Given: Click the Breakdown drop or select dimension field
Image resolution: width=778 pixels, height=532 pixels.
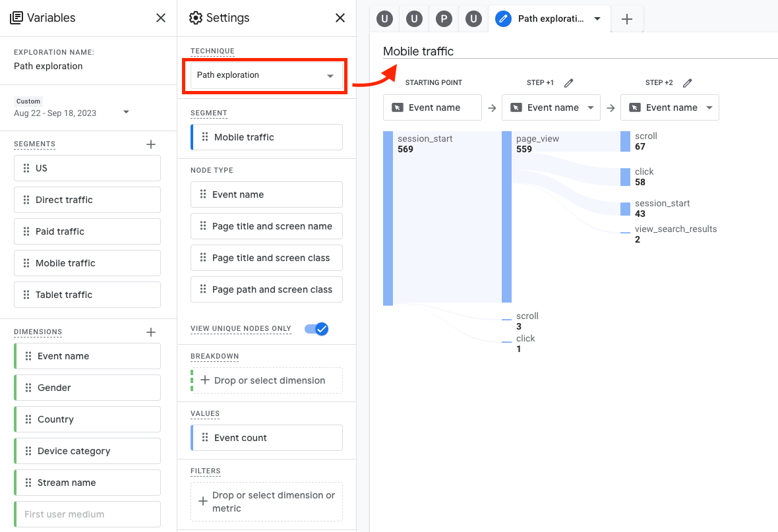Looking at the screenshot, I should pyautogui.click(x=266, y=380).
